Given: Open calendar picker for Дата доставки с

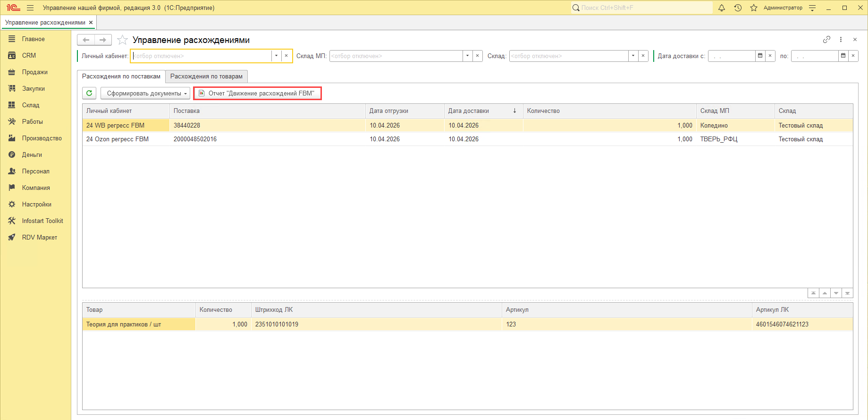Looking at the screenshot, I should click(x=760, y=56).
